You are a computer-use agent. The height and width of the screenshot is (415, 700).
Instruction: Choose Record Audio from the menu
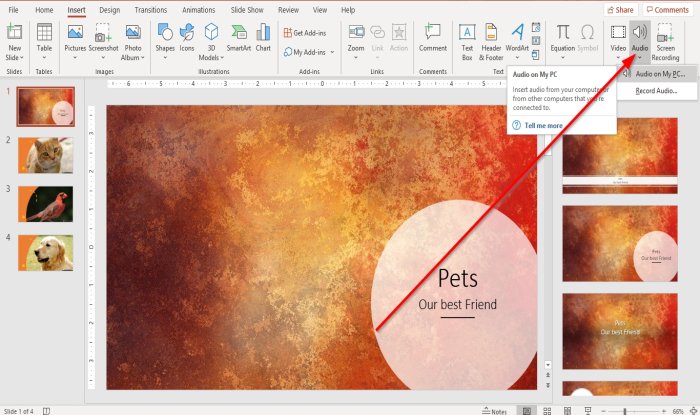(x=656, y=90)
